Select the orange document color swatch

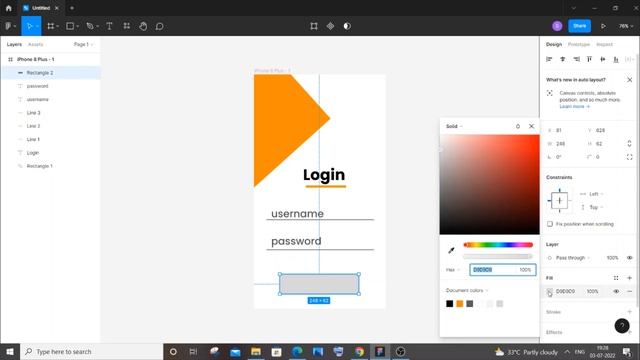(x=460, y=304)
